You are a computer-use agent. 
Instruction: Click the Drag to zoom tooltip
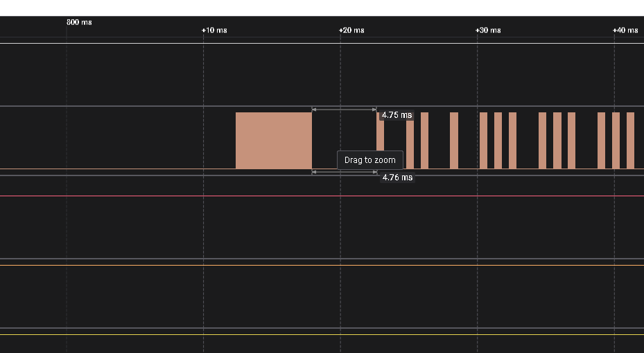(369, 160)
